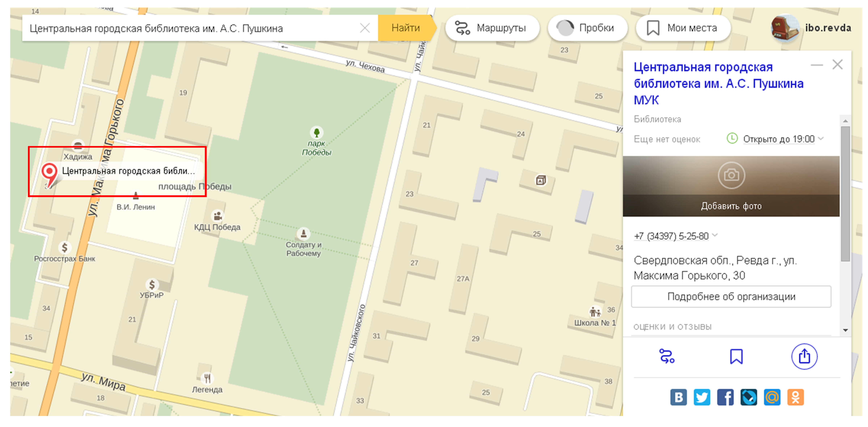Click the Найти search button

pyautogui.click(x=405, y=28)
